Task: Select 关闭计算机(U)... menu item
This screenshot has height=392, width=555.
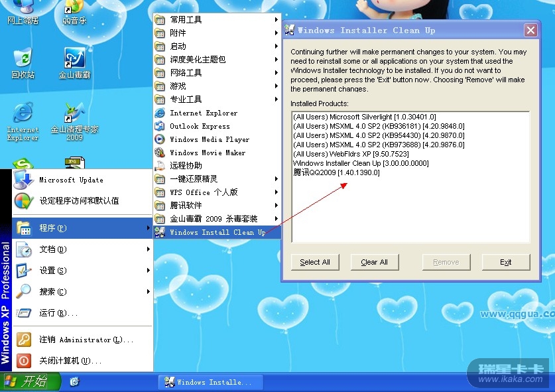Action: click(x=82, y=361)
